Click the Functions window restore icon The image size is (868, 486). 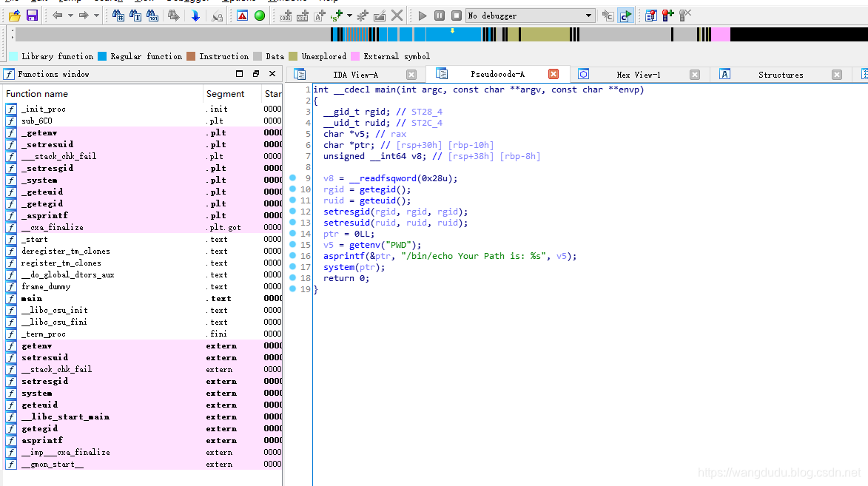point(256,74)
